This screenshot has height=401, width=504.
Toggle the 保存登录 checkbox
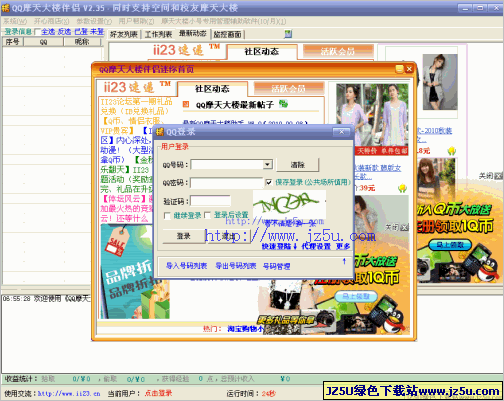tap(269, 182)
